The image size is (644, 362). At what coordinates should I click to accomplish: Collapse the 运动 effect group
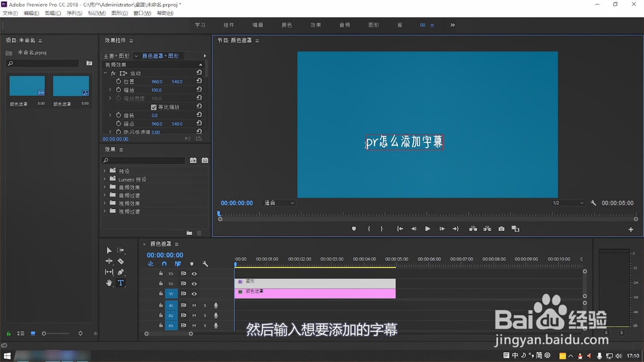(105, 73)
